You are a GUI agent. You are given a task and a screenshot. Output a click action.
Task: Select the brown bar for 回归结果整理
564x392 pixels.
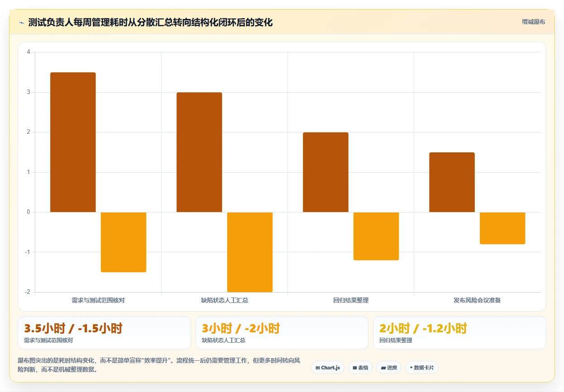325,172
